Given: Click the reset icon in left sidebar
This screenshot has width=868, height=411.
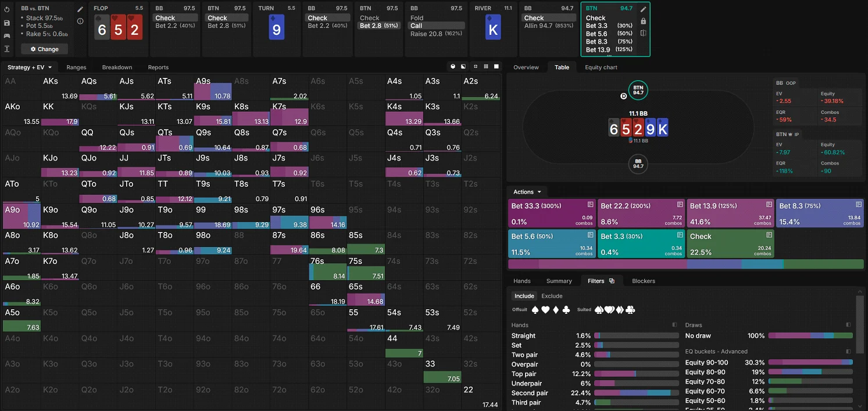Looking at the screenshot, I should click(6, 10).
